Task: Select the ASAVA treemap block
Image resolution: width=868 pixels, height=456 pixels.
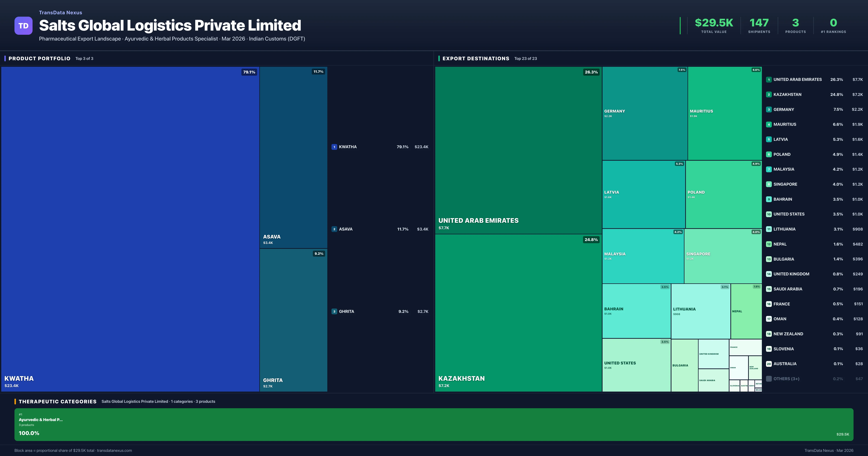Action: [293, 157]
